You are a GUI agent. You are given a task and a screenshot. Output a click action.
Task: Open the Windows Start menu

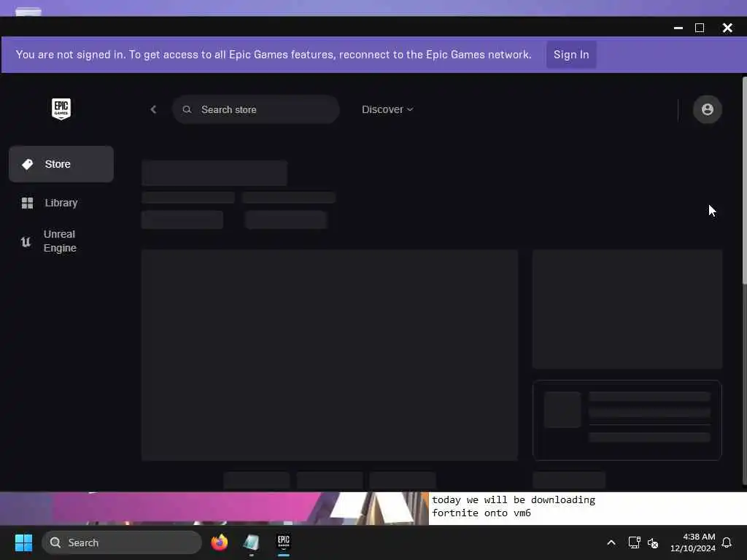pyautogui.click(x=24, y=542)
